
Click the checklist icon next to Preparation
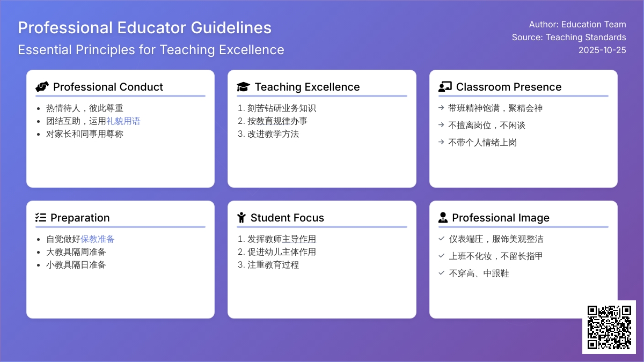(x=41, y=218)
